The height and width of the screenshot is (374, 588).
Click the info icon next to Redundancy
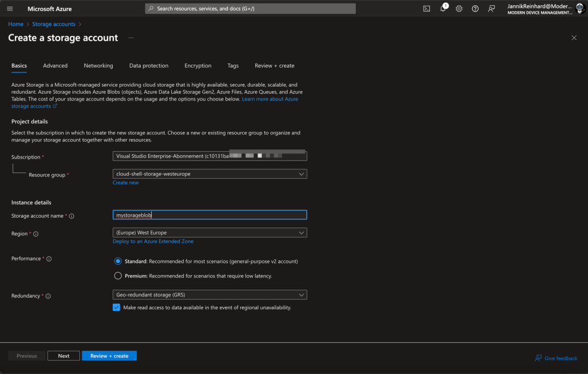pos(48,296)
